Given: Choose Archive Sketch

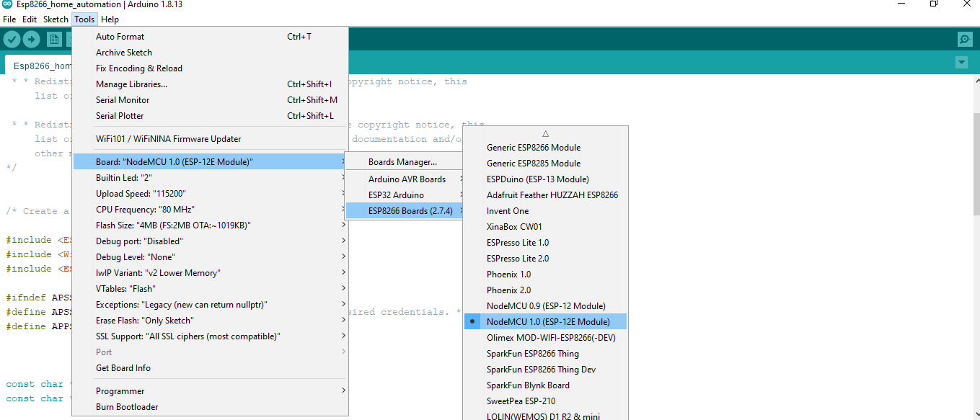Looking at the screenshot, I should pos(211,53).
